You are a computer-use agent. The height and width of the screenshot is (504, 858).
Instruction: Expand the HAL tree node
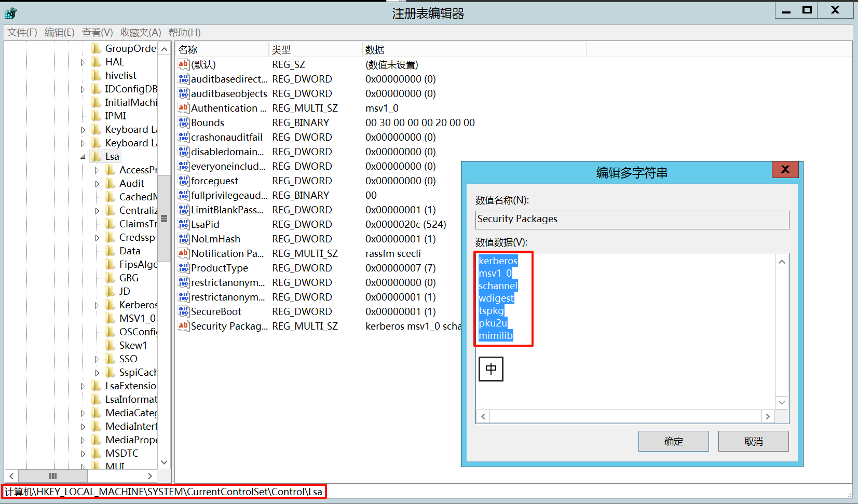coord(83,62)
